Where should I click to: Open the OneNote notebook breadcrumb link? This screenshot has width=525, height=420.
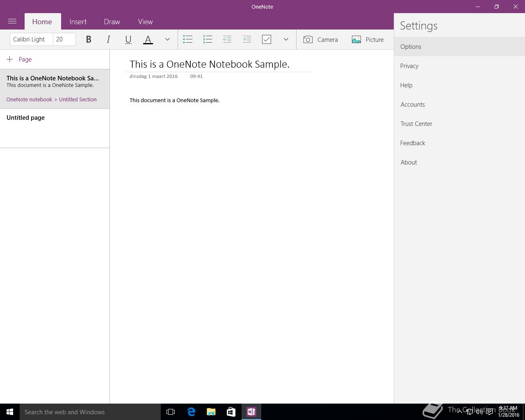tap(29, 100)
